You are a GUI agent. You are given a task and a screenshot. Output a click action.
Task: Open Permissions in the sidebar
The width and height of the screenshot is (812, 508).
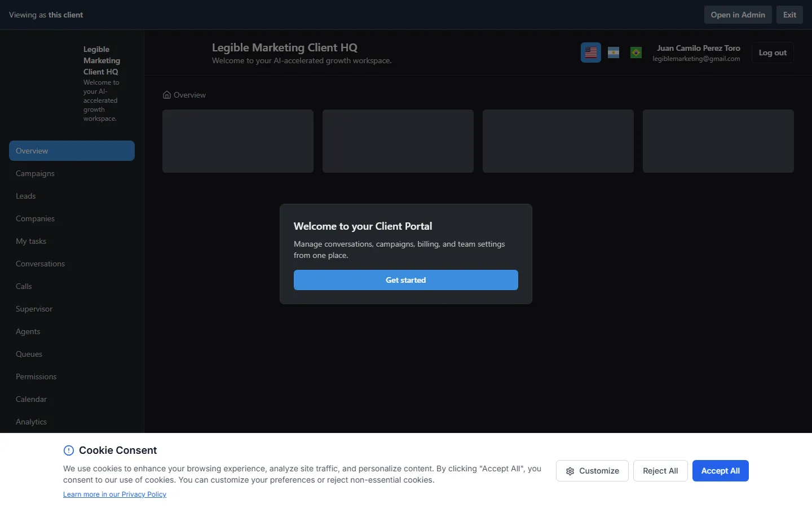tap(72, 376)
